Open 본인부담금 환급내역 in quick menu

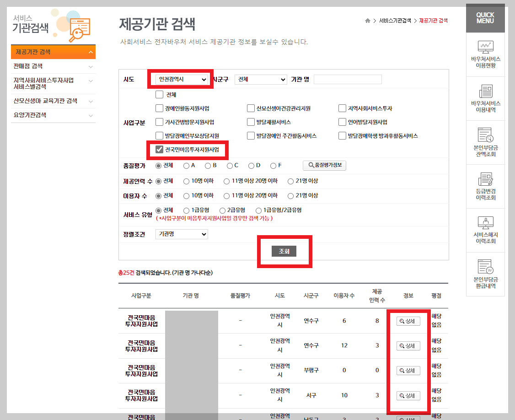[x=486, y=274]
